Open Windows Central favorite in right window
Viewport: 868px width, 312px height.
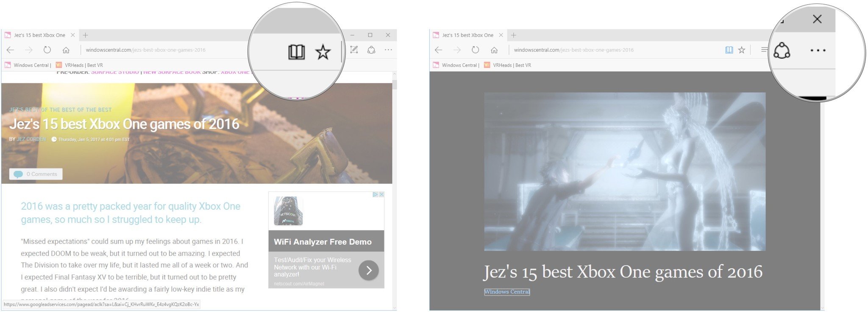[456, 65]
